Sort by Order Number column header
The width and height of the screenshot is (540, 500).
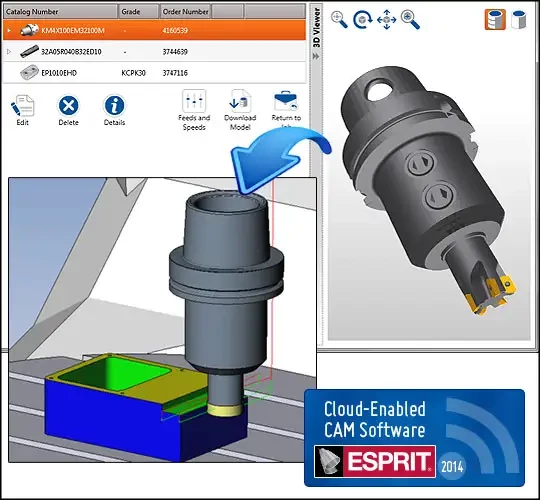click(185, 12)
